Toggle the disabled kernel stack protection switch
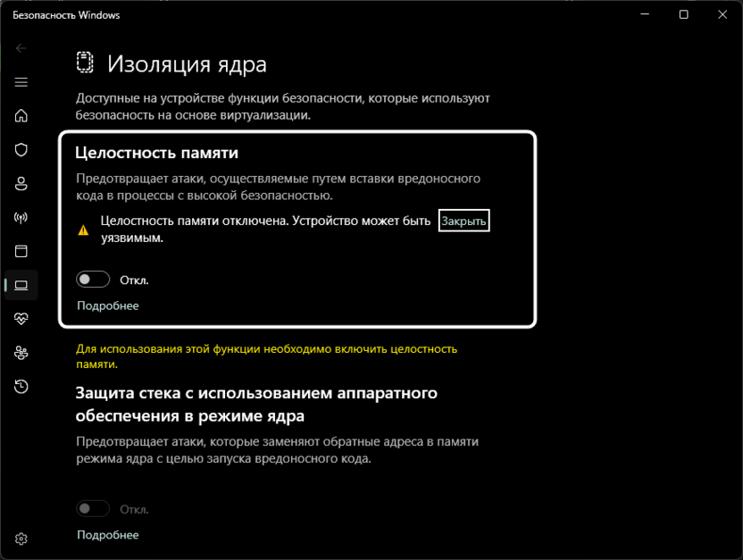 pos(93,509)
